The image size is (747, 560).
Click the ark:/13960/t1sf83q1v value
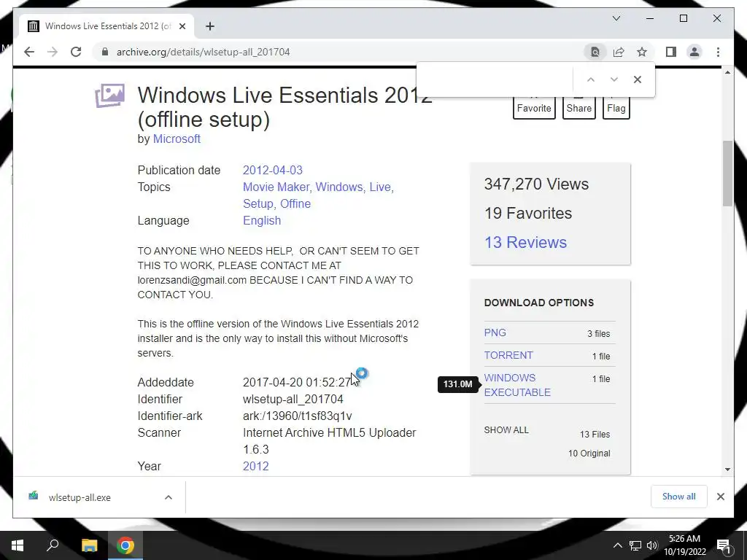tap(298, 416)
